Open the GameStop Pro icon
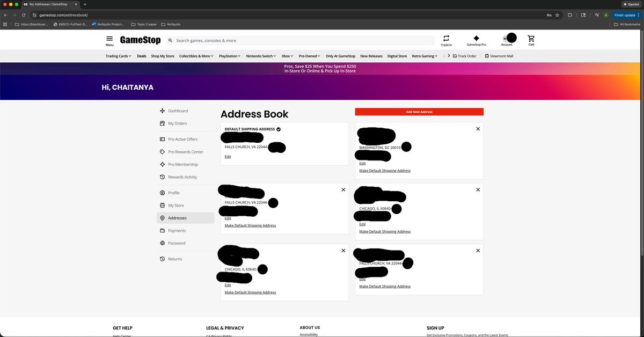The image size is (644, 337). [476, 38]
